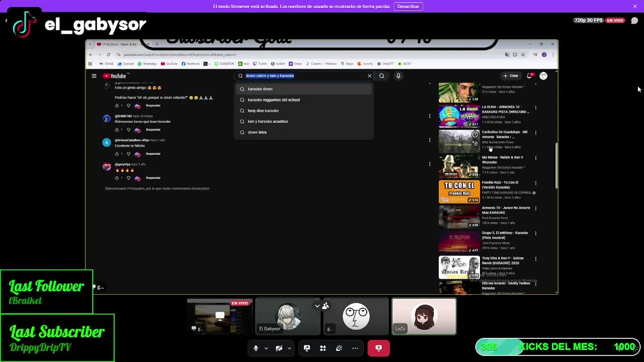Open the soundboard button
This screenshot has height=362, width=644.
click(x=339, y=348)
